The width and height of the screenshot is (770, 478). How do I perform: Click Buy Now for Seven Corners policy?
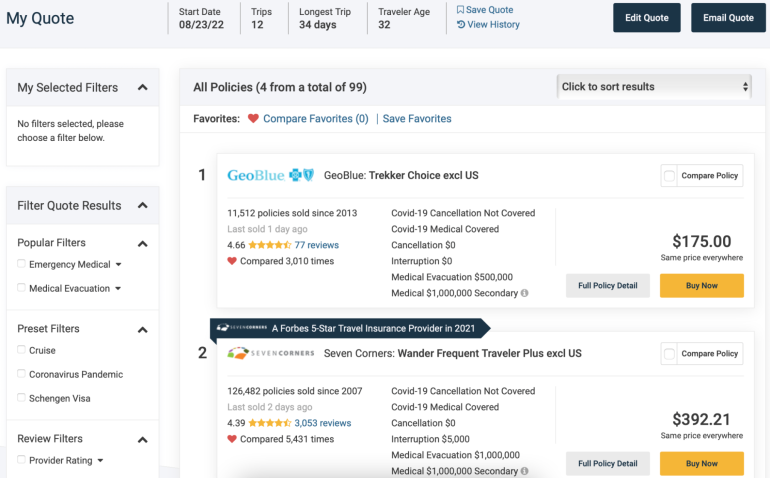pyautogui.click(x=701, y=463)
